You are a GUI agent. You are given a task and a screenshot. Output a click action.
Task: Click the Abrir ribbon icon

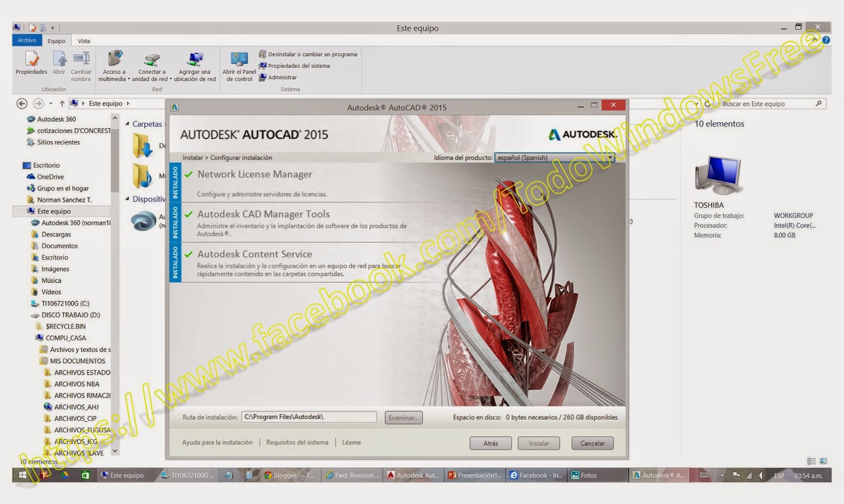coord(59,63)
